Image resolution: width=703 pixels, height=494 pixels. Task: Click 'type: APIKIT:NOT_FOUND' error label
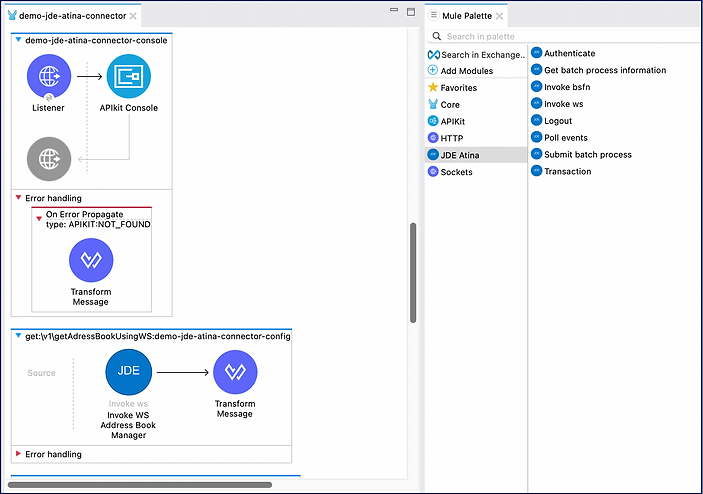tap(98, 224)
